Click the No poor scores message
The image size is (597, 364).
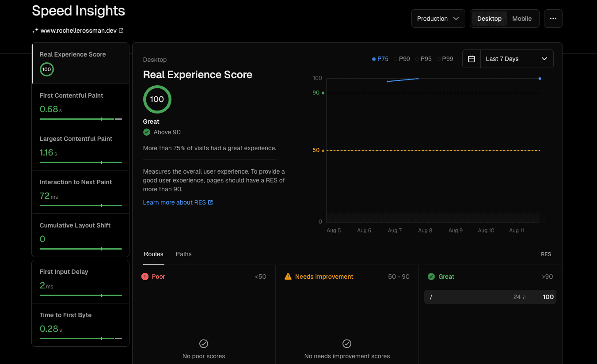click(x=204, y=356)
